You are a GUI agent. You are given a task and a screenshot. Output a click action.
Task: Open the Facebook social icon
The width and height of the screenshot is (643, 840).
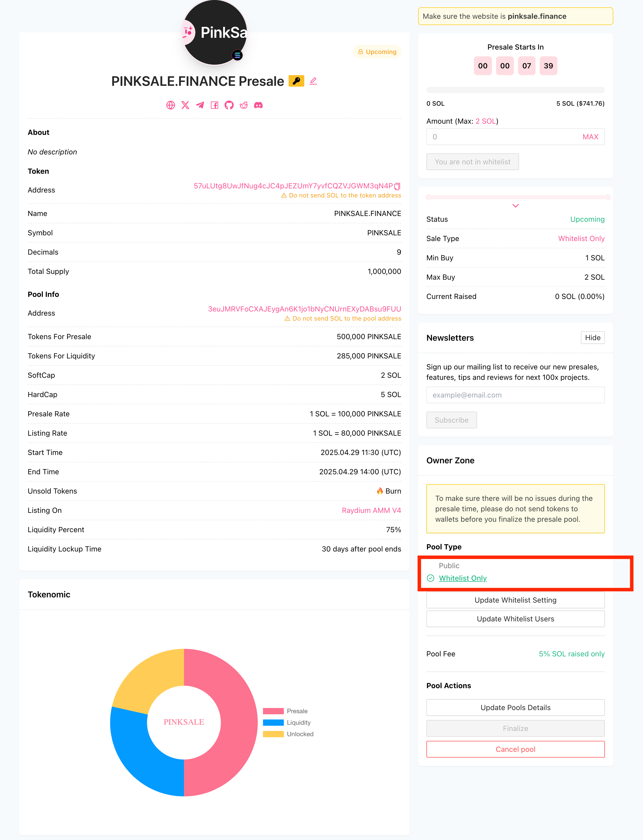click(214, 105)
